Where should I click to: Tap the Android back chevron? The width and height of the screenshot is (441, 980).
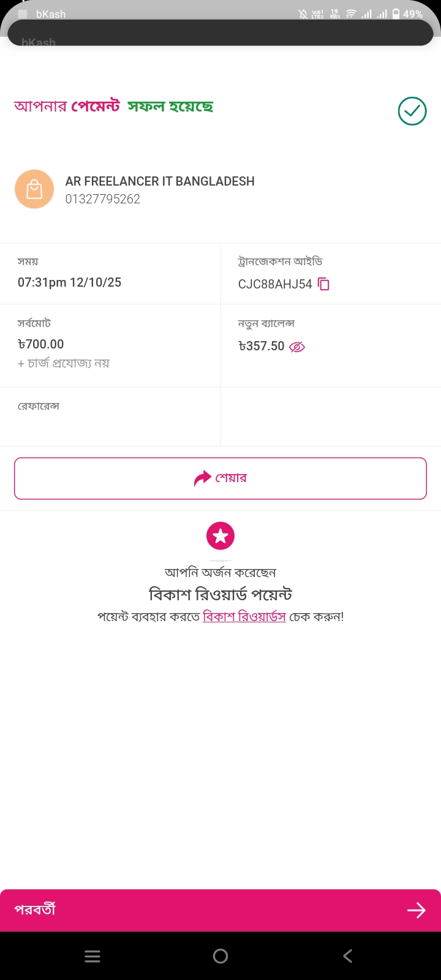tap(348, 956)
